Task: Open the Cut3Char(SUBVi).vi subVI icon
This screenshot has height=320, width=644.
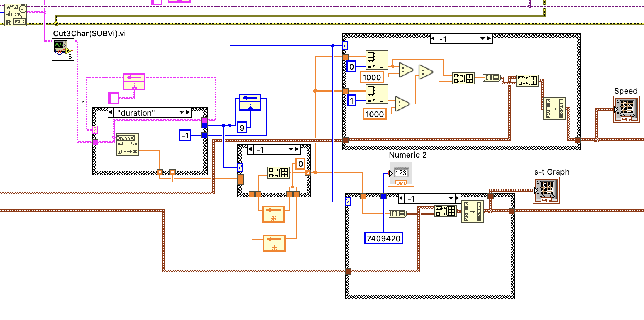Action: [63, 50]
